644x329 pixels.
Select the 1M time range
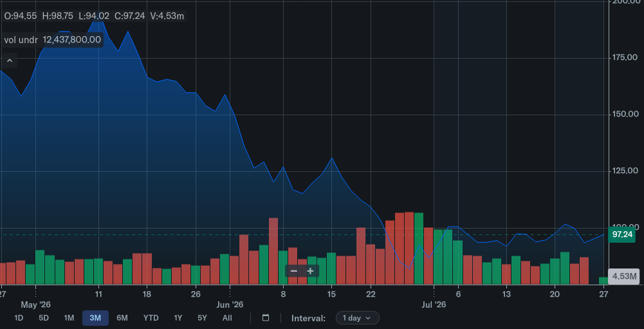coord(69,318)
